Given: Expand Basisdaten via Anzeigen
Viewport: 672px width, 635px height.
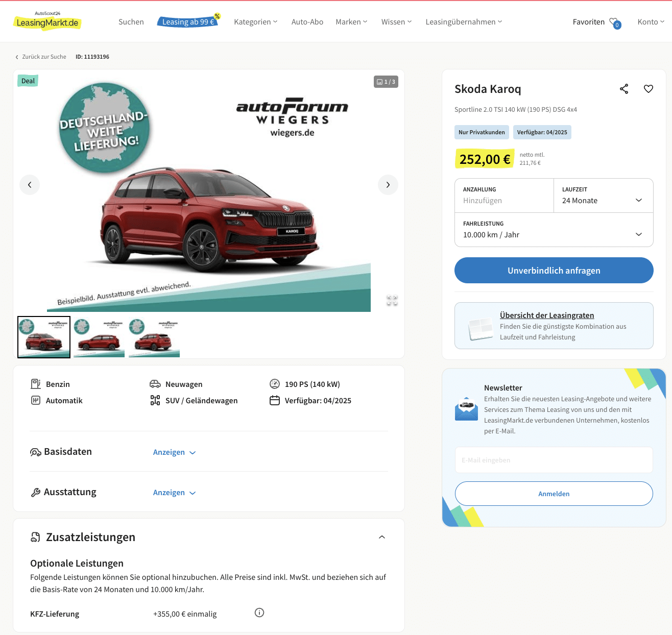Looking at the screenshot, I should point(174,452).
